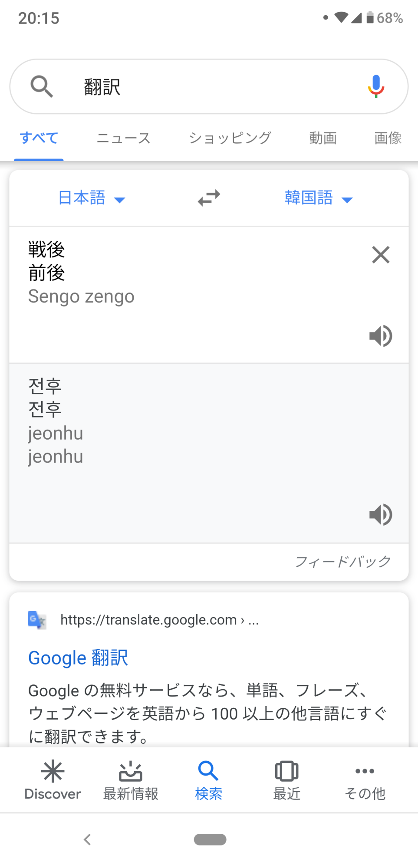Expand the 韓国語 target language dropdown
Image resolution: width=418 pixels, height=868 pixels.
tap(319, 198)
